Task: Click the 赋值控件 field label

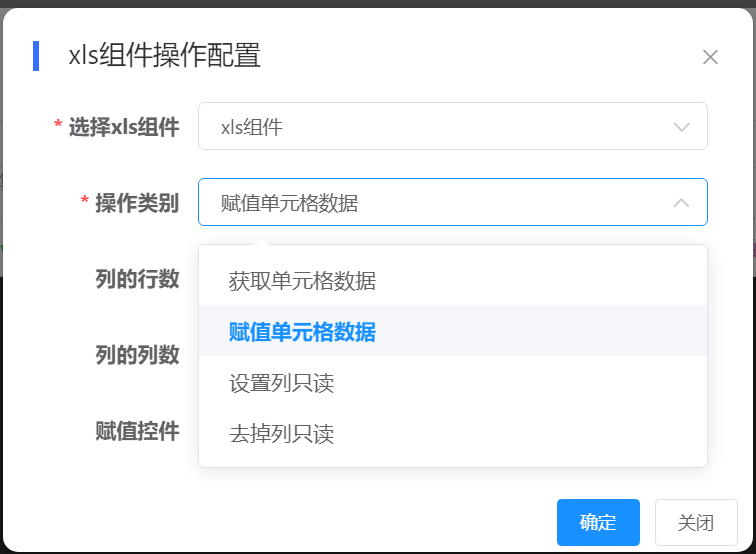Action: click(137, 431)
